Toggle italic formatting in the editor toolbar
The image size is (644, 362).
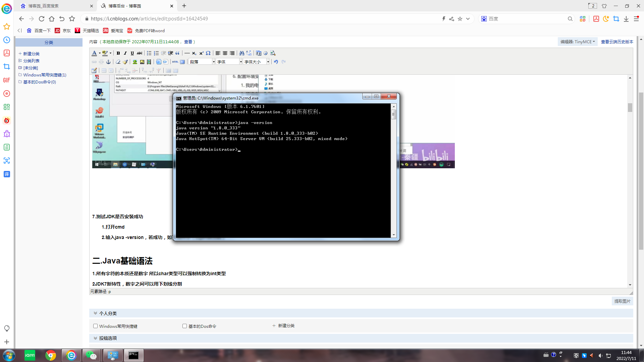(125, 53)
